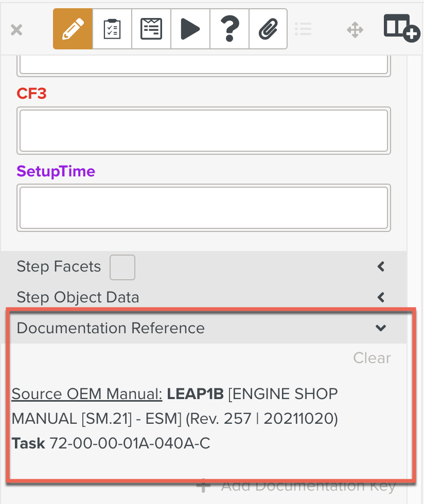Click the Step Object Data header

coord(78,297)
